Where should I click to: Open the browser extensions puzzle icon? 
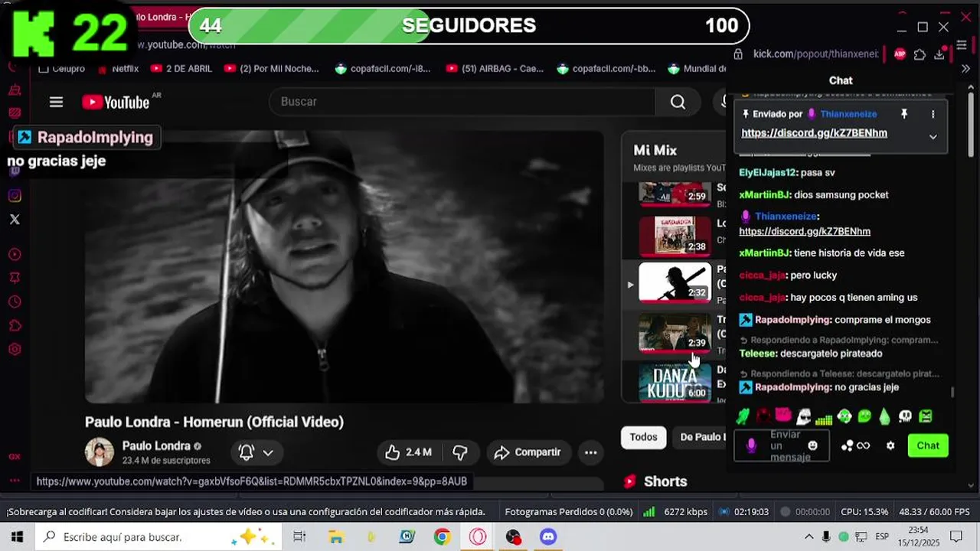coord(920,54)
